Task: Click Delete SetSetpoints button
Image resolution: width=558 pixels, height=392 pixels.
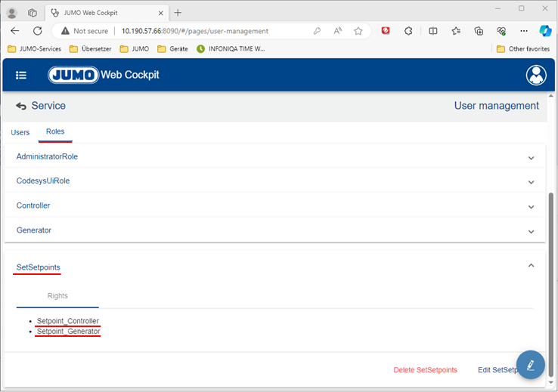Action: 425,370
